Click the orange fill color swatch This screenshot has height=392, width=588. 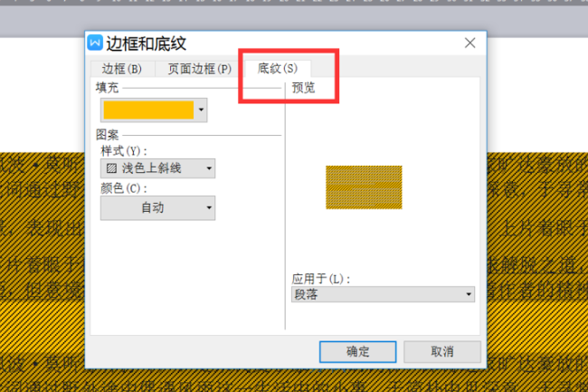148,110
